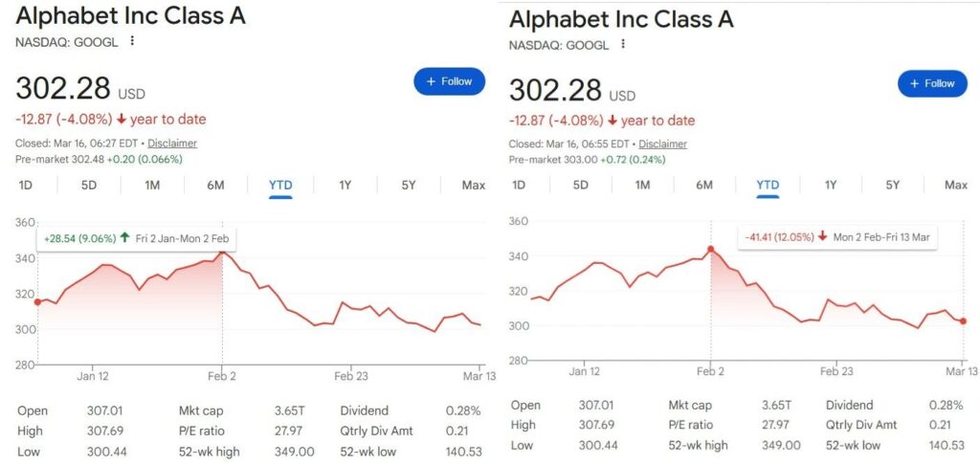Image resolution: width=980 pixels, height=465 pixels.
Task: Click the Jan 2 start dot on left chart
Action: [x=37, y=302]
